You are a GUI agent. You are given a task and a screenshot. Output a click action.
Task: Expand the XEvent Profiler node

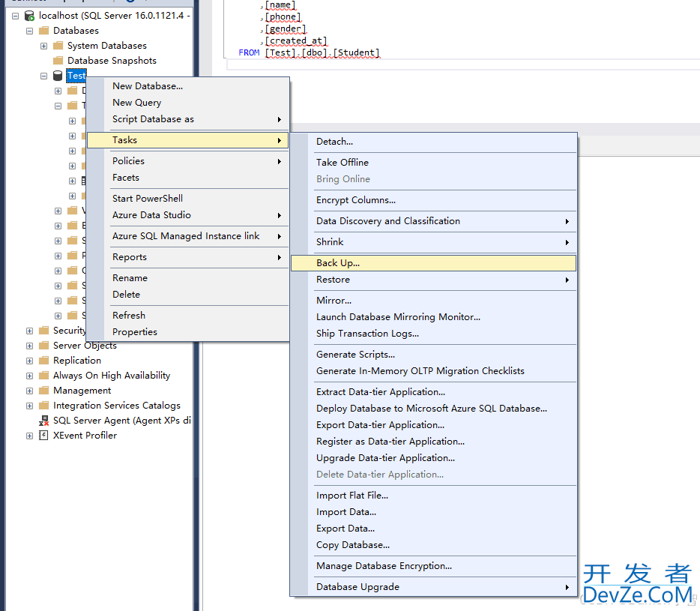(29, 436)
